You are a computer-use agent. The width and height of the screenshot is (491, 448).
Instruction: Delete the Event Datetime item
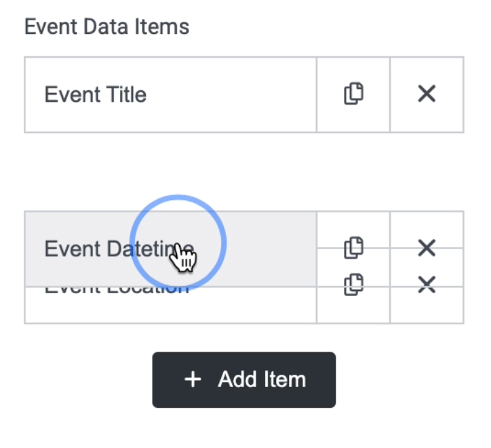tap(427, 248)
